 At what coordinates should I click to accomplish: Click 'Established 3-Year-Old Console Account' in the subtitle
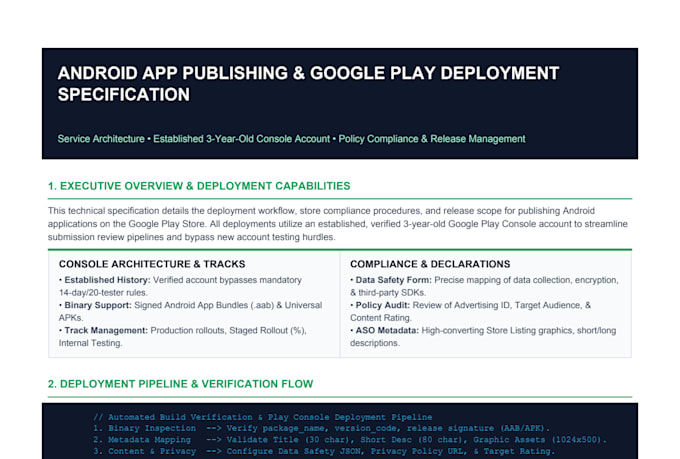(242, 139)
